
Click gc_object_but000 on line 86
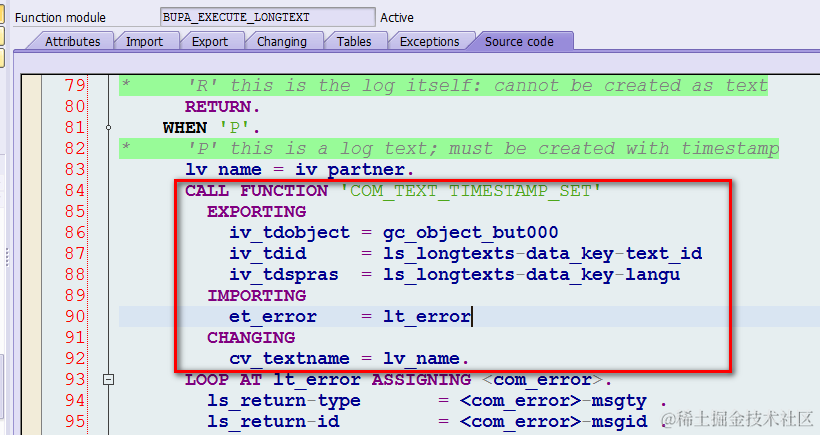coord(471,233)
